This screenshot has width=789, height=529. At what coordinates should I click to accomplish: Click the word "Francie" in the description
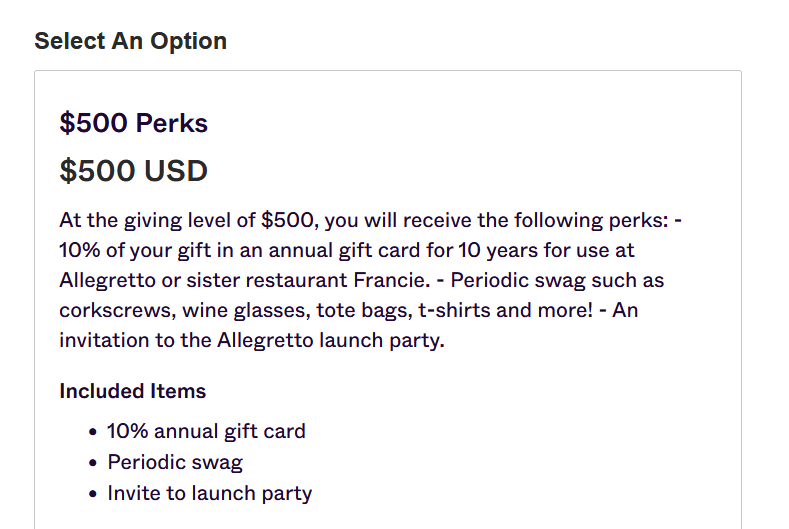point(389,280)
